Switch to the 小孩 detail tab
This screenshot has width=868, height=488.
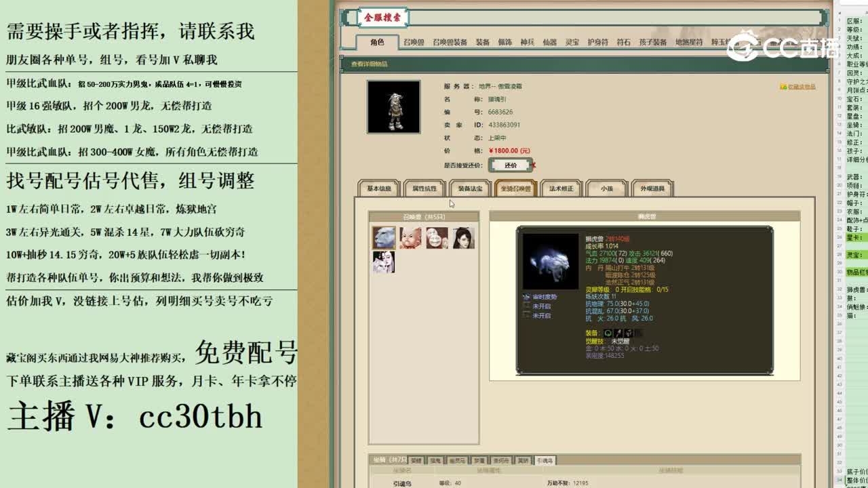click(x=606, y=188)
